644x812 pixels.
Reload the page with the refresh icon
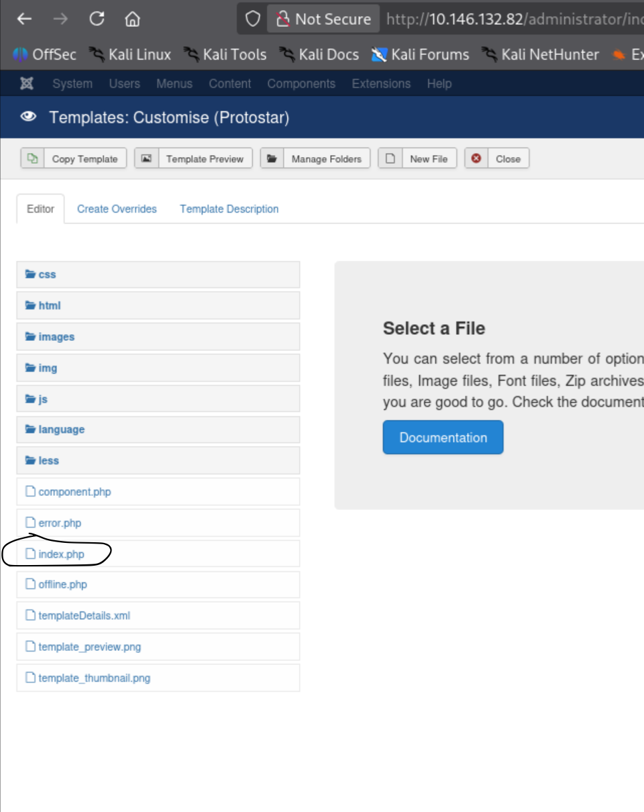click(97, 19)
